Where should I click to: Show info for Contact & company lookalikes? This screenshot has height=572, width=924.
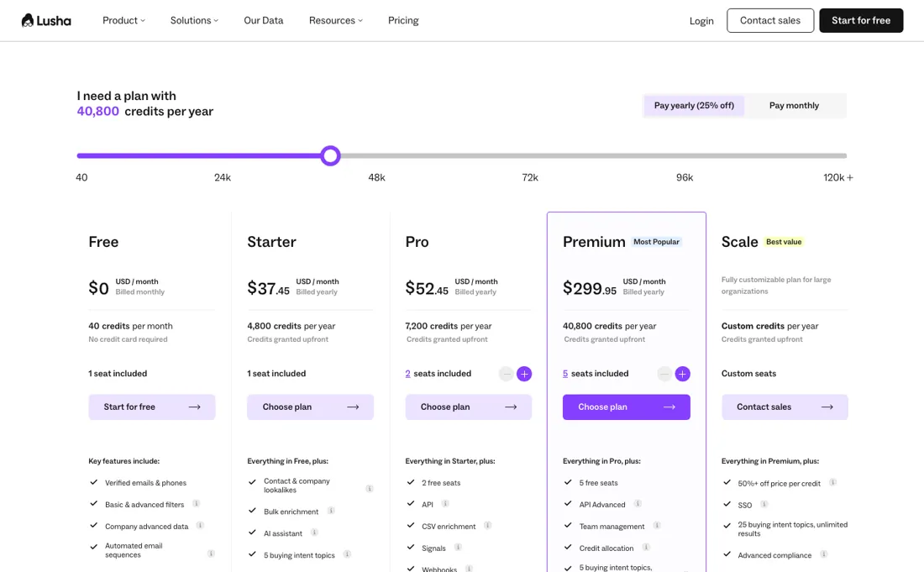click(x=370, y=488)
